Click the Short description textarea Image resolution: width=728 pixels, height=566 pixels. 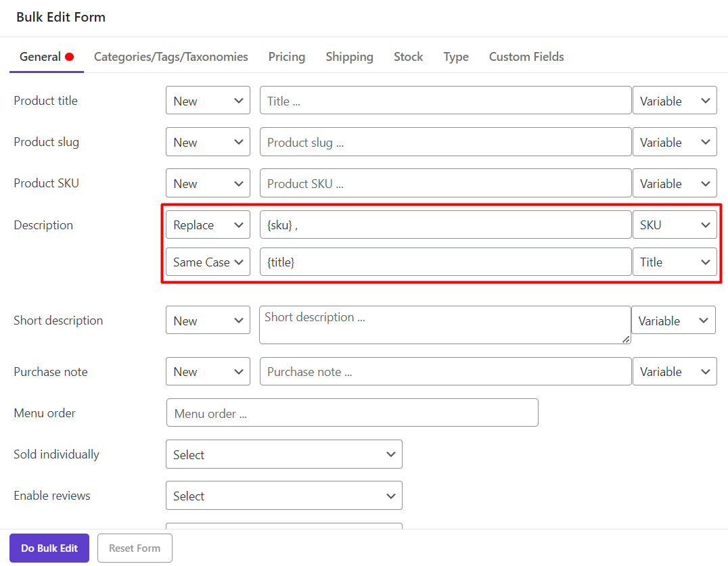[x=444, y=325]
